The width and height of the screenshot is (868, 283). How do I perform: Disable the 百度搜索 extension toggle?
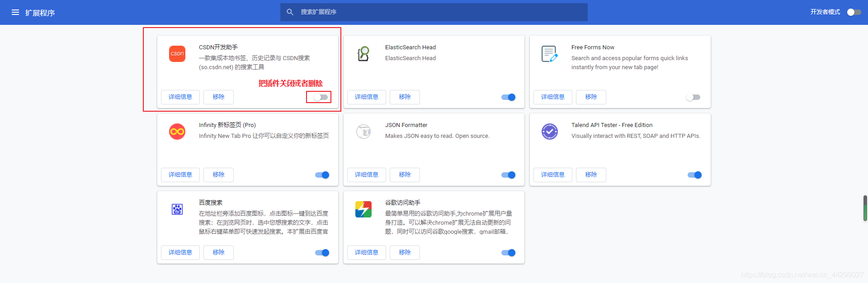pos(322,253)
